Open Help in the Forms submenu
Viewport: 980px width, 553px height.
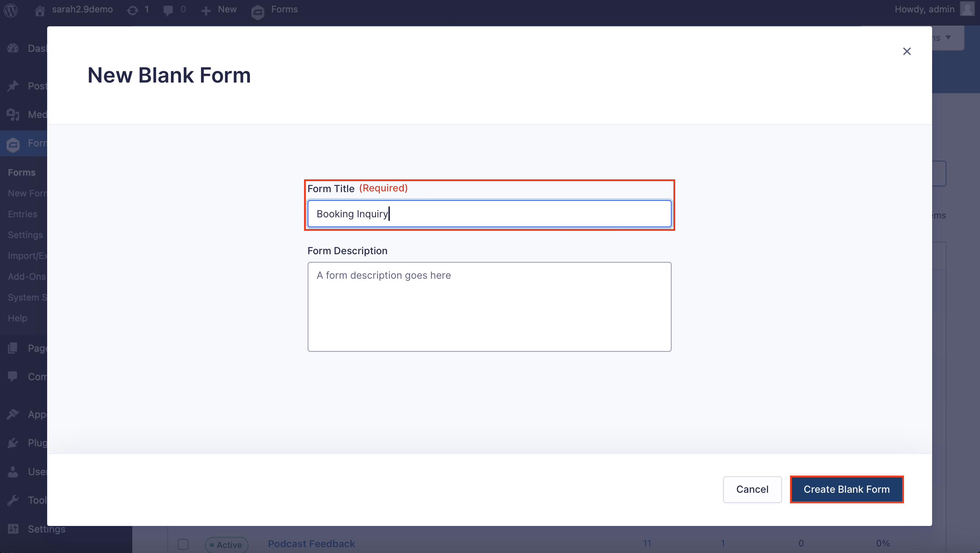click(18, 319)
